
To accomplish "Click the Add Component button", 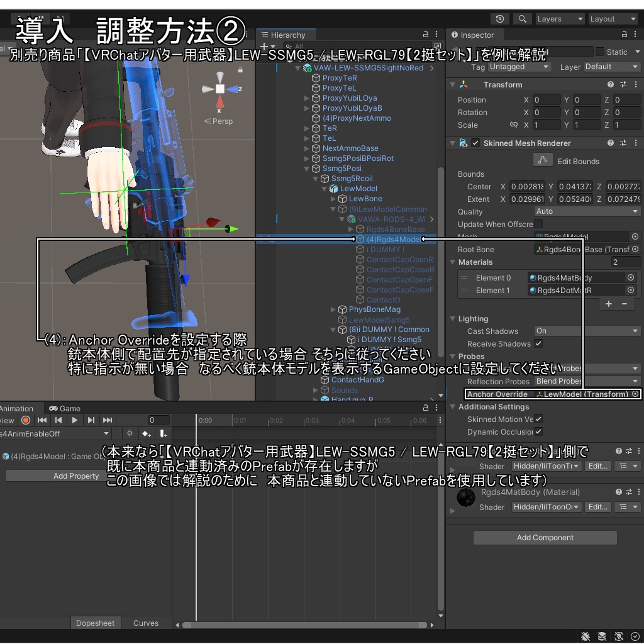I will click(x=545, y=538).
